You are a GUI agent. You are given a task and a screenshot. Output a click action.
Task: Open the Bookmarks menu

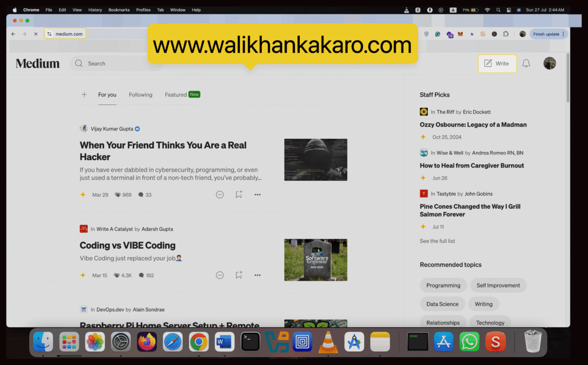(x=119, y=10)
